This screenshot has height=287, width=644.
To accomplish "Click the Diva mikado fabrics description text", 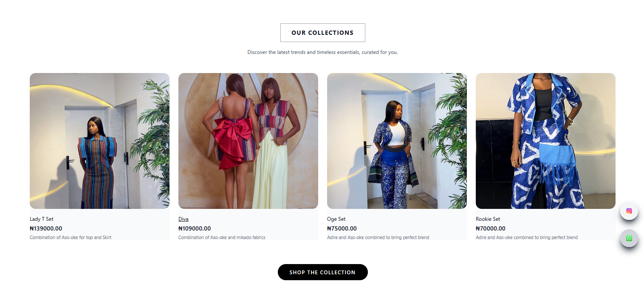I will pos(222,237).
